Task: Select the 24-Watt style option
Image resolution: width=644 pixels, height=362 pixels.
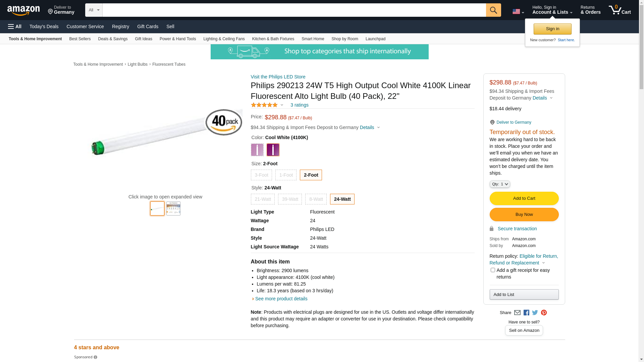Action: pos(342,199)
